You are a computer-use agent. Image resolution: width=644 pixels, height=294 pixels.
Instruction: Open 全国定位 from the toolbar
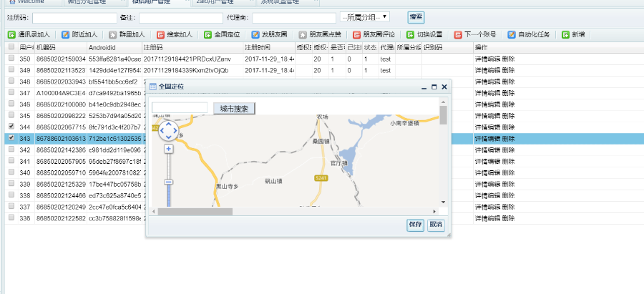(223, 34)
